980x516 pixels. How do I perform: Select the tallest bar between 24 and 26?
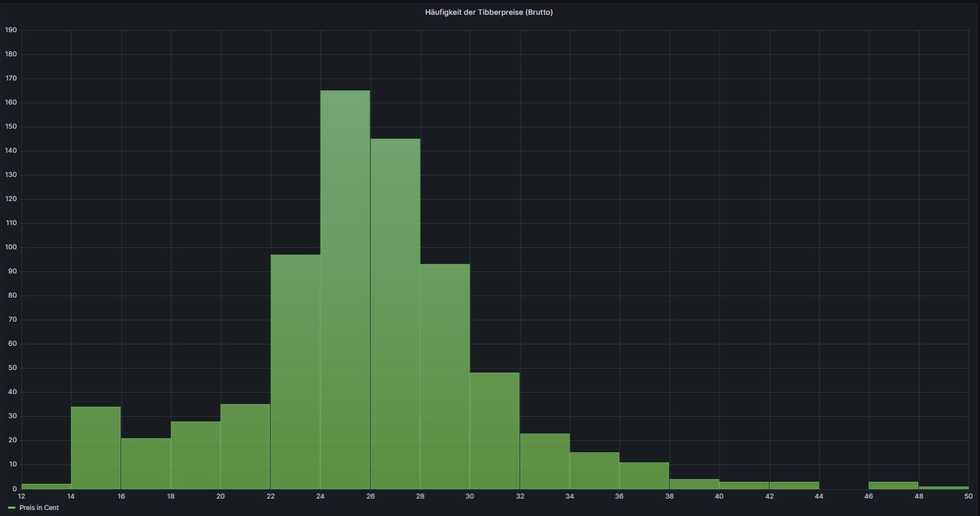(345, 289)
